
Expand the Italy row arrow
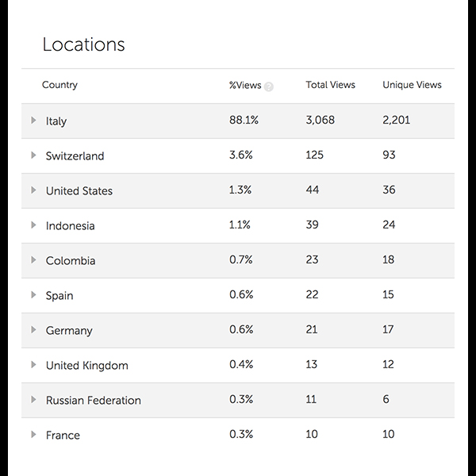[x=33, y=121]
